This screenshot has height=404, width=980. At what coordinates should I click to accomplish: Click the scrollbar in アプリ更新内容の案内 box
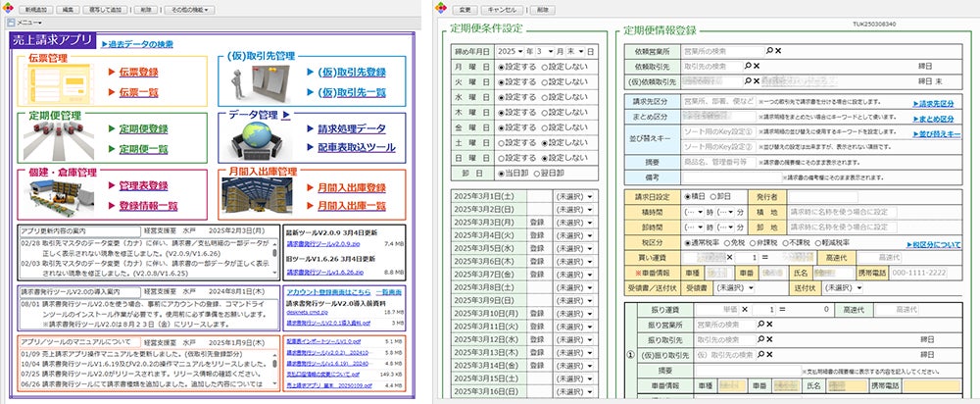pos(274,258)
